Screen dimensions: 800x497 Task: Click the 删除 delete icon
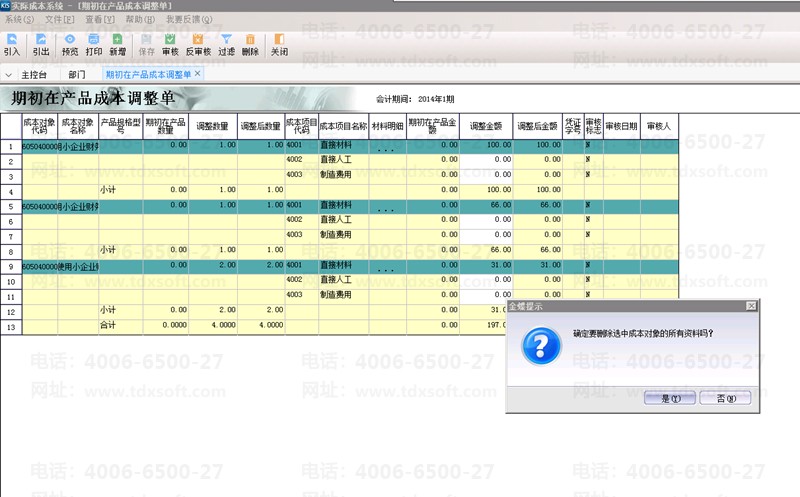[250, 45]
